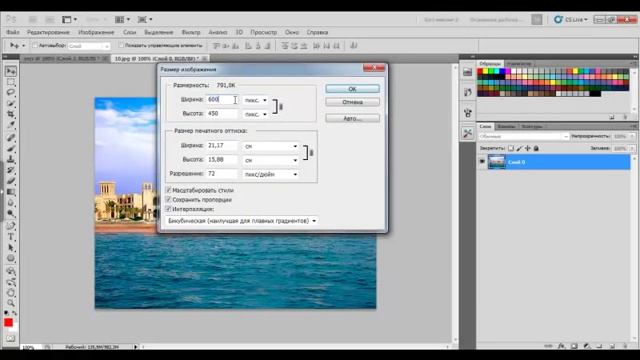640x360 pixels.
Task: Open the Автовыбор layer/group dropdown
Action: point(89,46)
